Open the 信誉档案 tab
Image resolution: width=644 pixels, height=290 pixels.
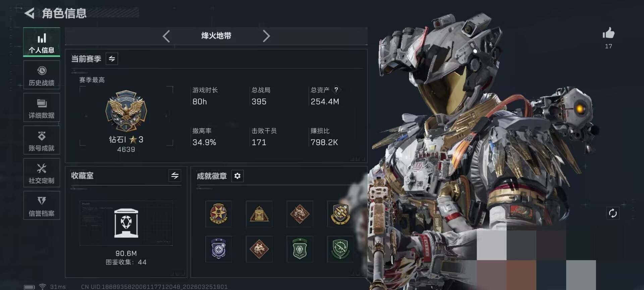tap(42, 205)
